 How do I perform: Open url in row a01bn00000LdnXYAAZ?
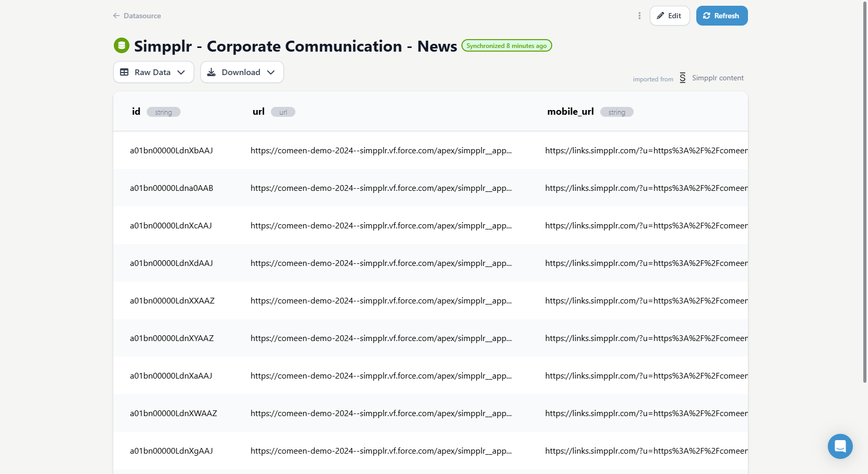coord(381,338)
